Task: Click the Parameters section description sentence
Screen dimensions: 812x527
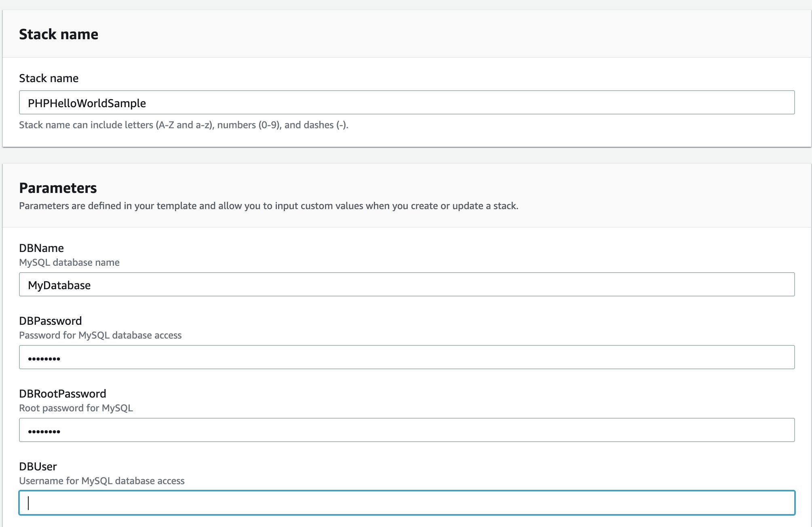Action: pyautogui.click(x=268, y=206)
